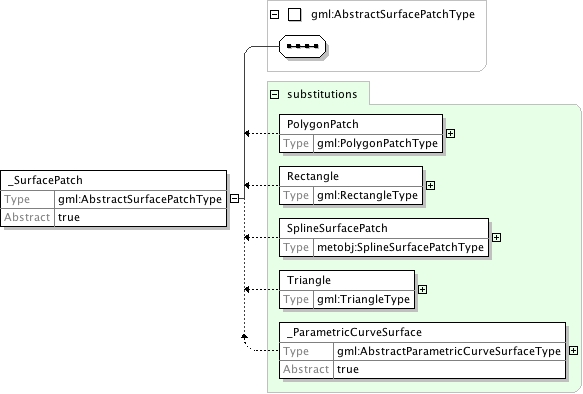Click the square icon beside gml:AbstractSurfacePatchType
The height and width of the screenshot is (394, 583).
(x=294, y=15)
